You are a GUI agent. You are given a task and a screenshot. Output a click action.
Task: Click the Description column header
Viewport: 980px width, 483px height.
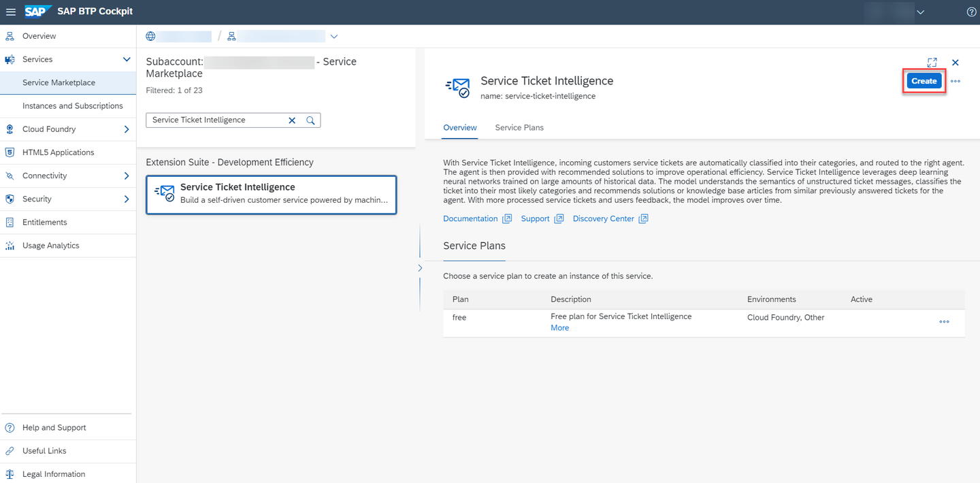[571, 299]
